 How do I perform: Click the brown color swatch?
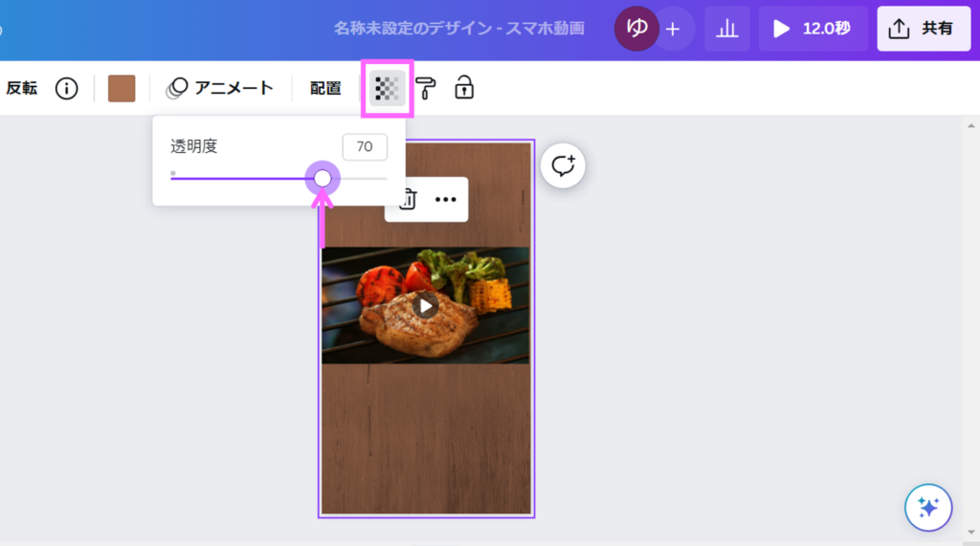122,89
